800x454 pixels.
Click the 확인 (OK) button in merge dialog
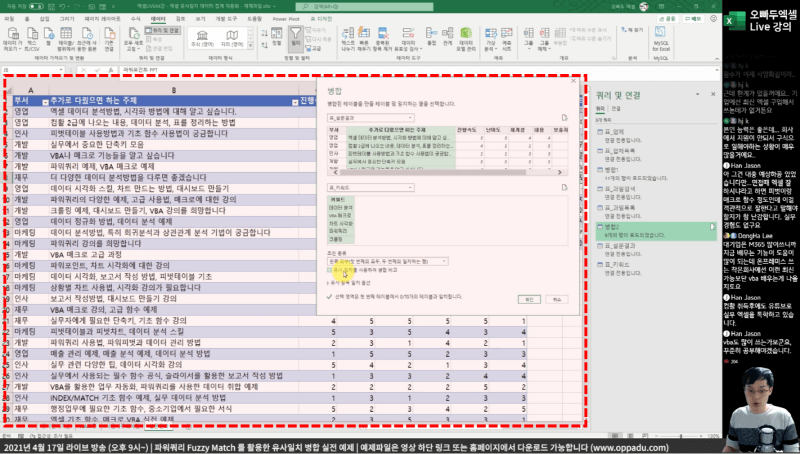[524, 298]
